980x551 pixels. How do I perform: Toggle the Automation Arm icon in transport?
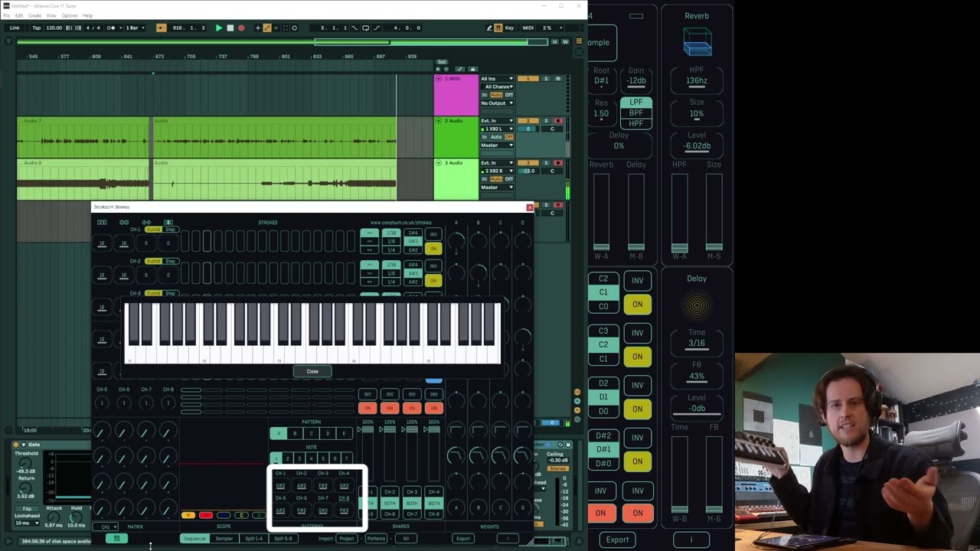[x=266, y=28]
